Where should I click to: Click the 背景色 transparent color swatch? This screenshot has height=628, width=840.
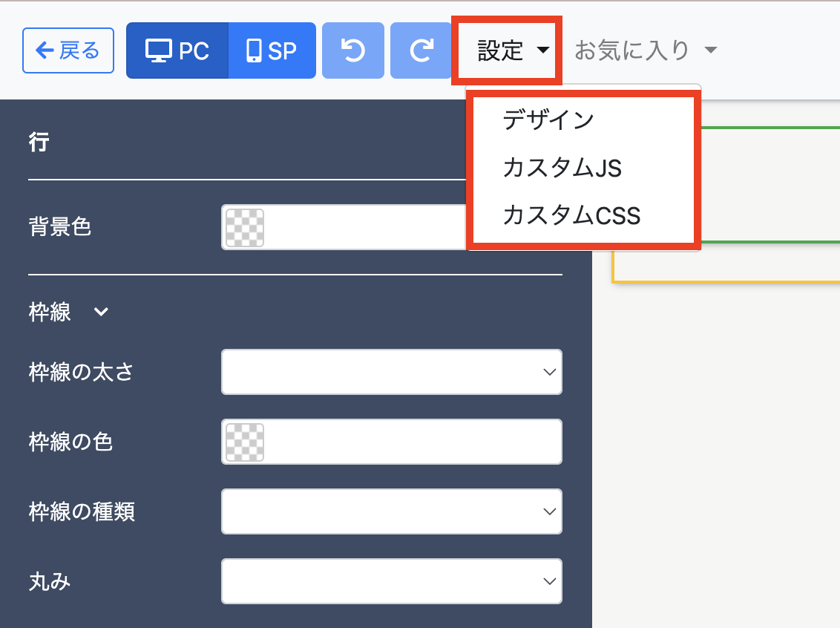tap(244, 227)
